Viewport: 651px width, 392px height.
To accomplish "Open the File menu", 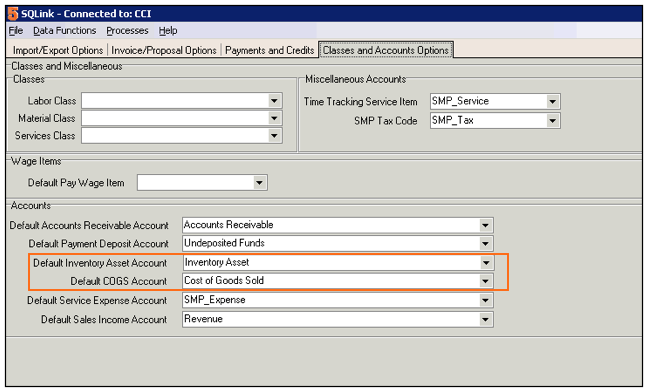I will coord(16,31).
